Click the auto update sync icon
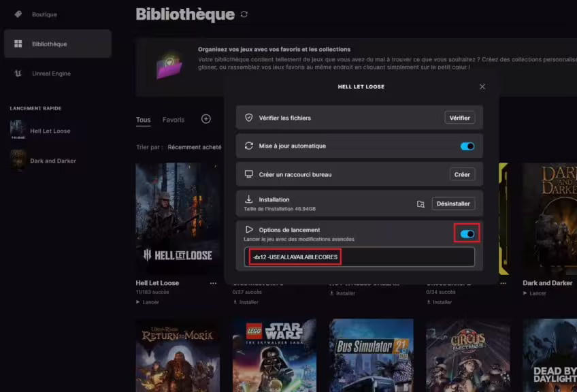The image size is (577, 392). (x=249, y=146)
